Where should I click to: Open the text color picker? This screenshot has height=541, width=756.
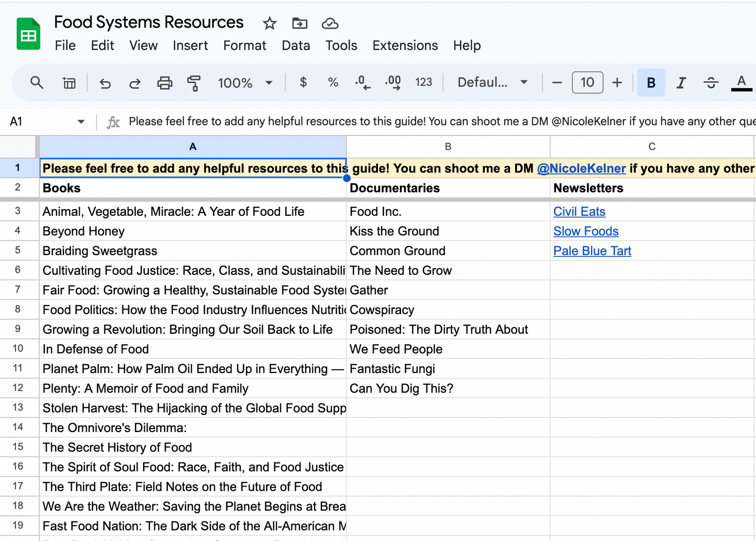point(741,83)
